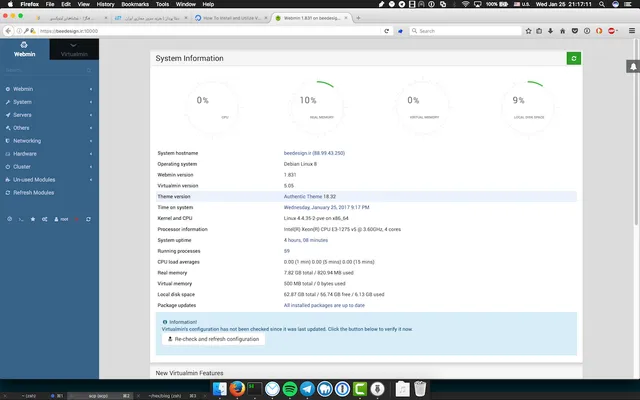This screenshot has height=400, width=640.
Task: Click the Local Disk Space 9% gauge
Action: (x=529, y=107)
